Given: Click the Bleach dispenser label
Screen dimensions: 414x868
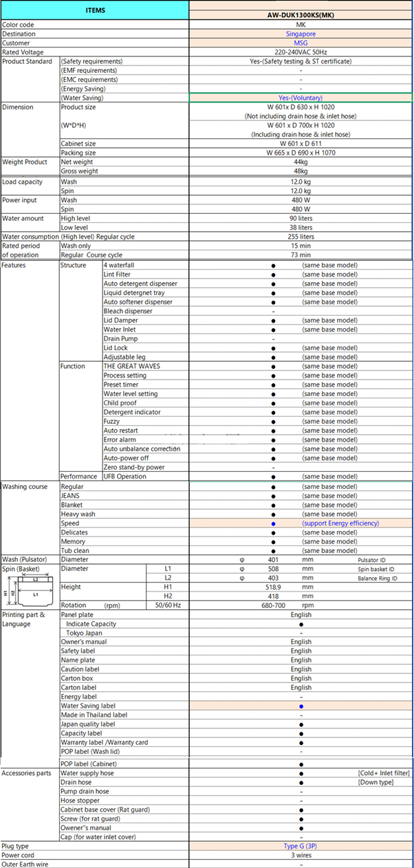Looking at the screenshot, I should coord(129,311).
